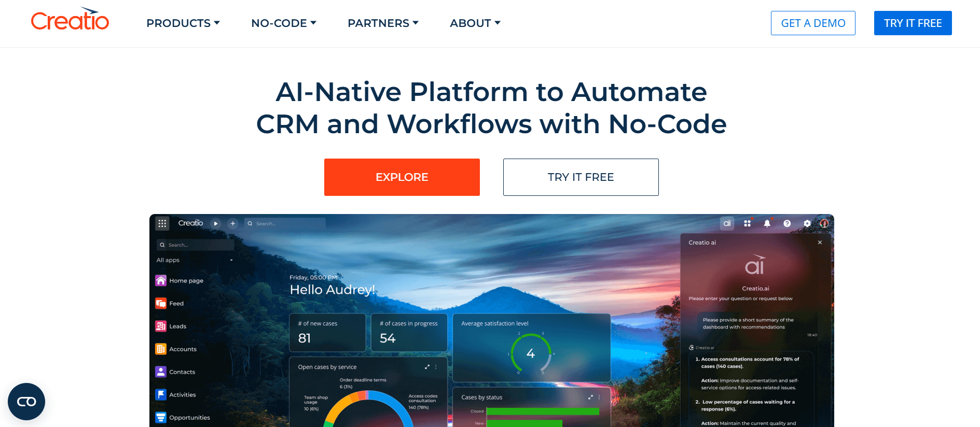Click the GET A DEMO button
Image resolution: width=980 pixels, height=427 pixels.
(x=813, y=23)
